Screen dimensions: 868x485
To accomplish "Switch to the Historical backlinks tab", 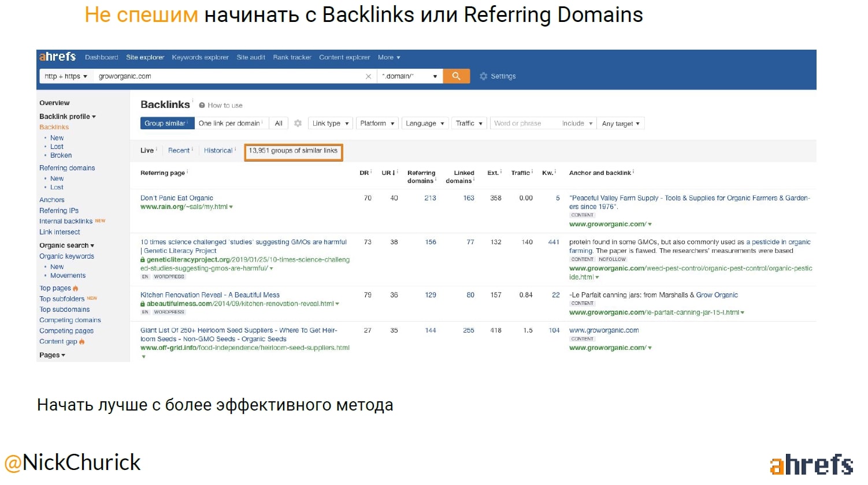I will pos(218,151).
